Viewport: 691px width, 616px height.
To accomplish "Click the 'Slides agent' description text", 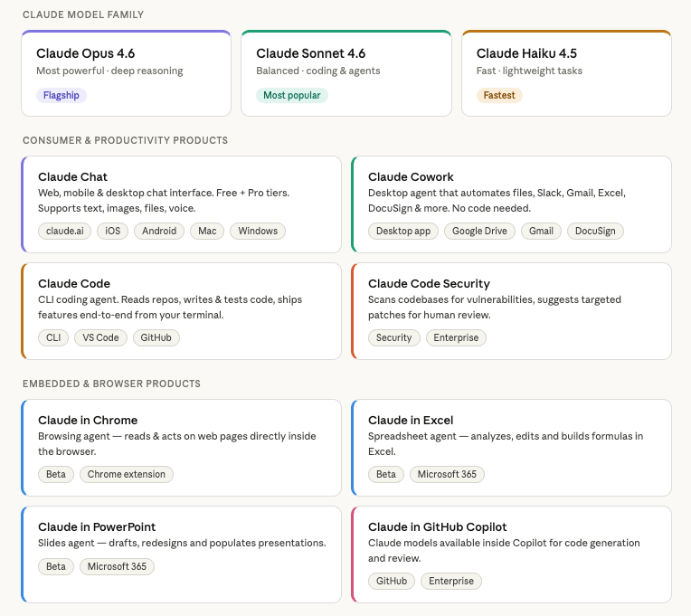I will coord(182,543).
